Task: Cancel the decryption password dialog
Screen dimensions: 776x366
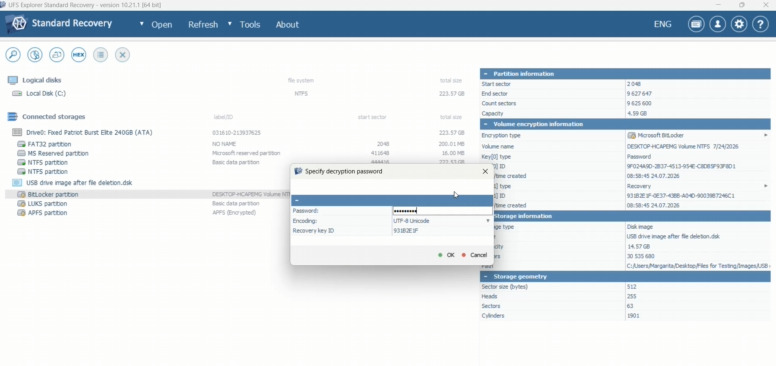Action: point(474,255)
